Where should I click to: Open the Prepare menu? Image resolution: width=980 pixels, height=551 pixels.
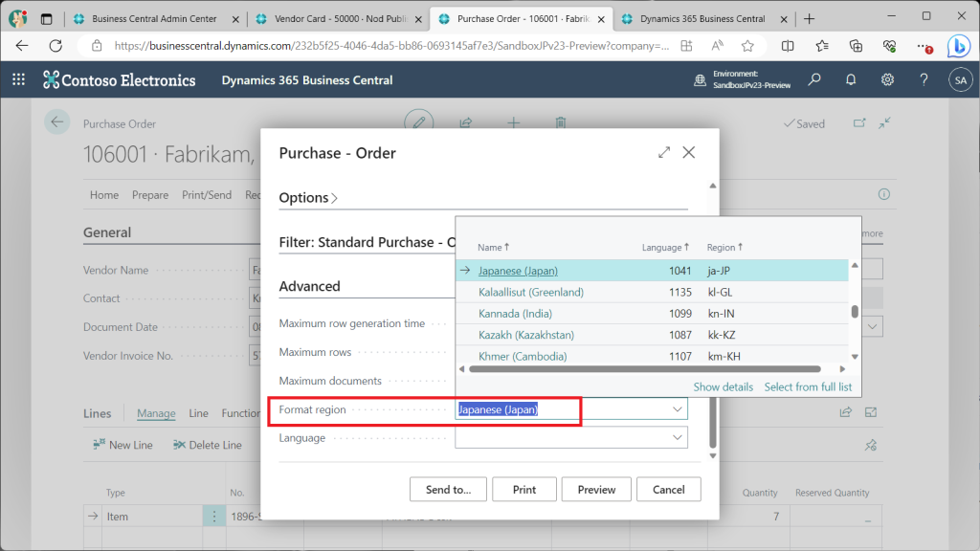tap(150, 195)
